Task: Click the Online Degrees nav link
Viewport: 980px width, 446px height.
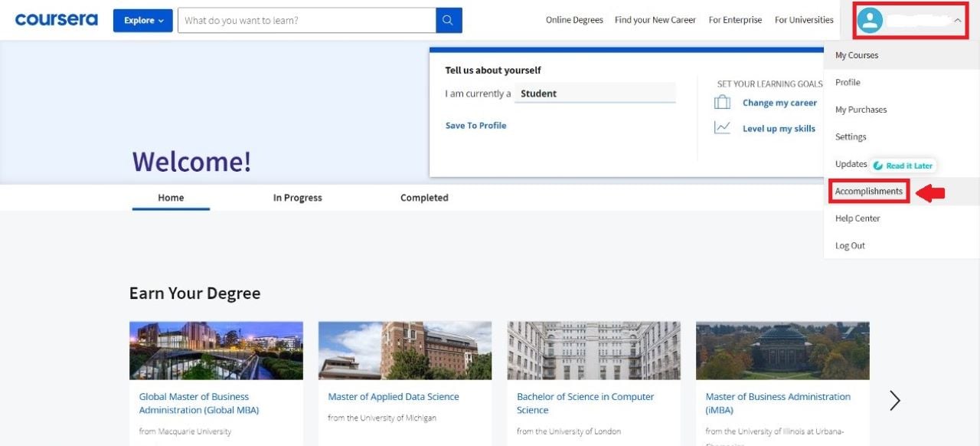Action: pos(574,19)
